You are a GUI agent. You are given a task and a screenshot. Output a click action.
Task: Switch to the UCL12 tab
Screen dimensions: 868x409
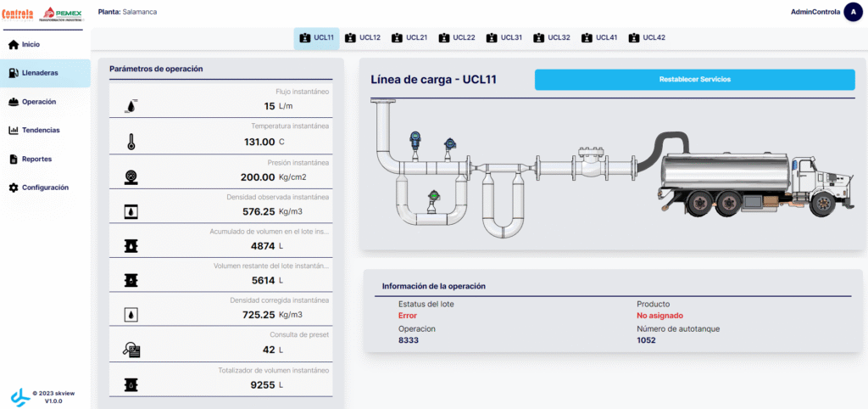tap(362, 38)
